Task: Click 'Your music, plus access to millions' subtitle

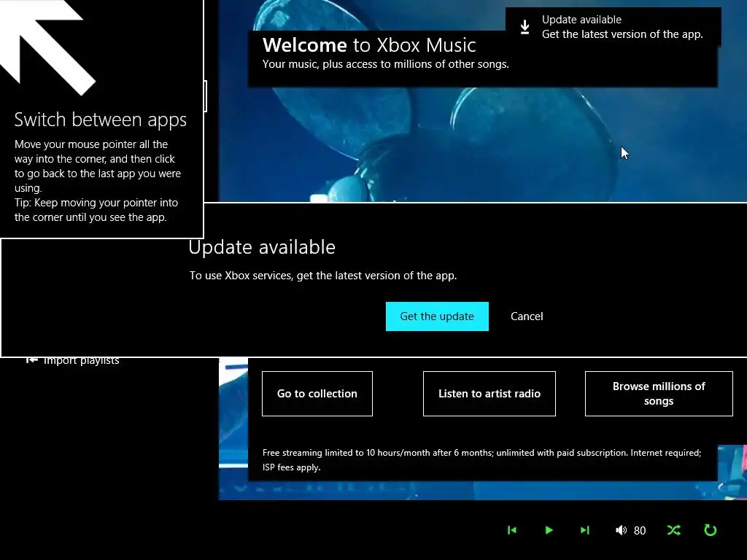Action: (385, 64)
